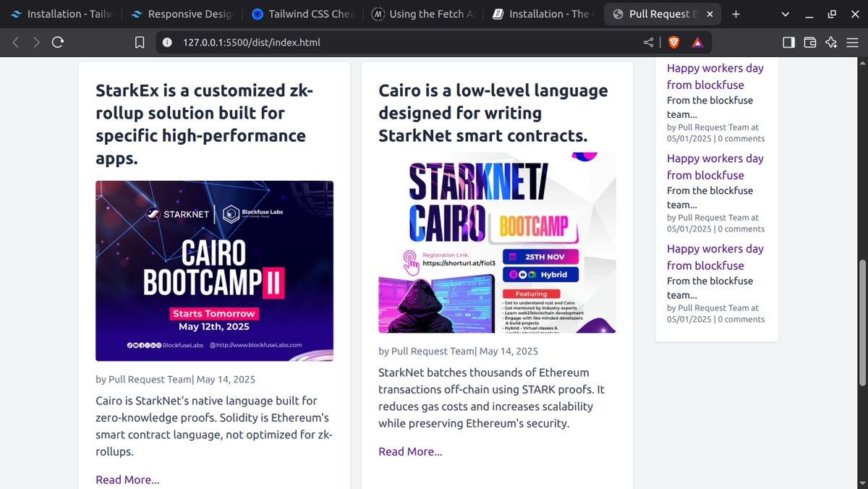Open the Brave Rewards triangle icon

click(x=697, y=43)
